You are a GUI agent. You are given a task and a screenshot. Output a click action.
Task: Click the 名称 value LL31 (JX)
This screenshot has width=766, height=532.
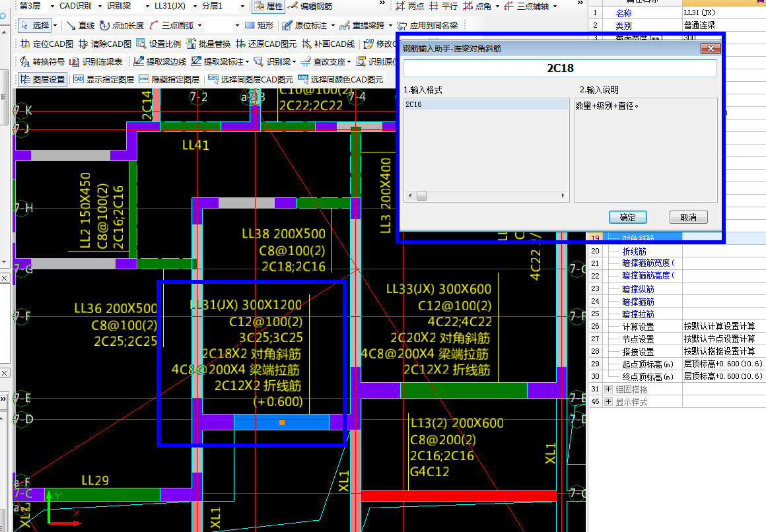coord(699,13)
